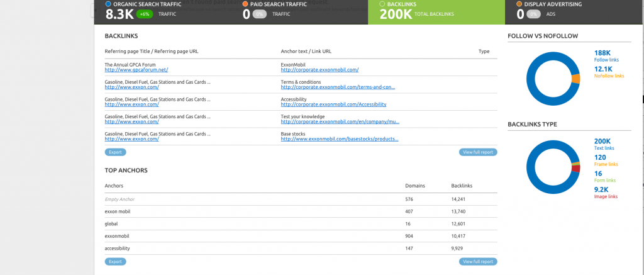Click the 'Domains' column header
Viewport: 644px width, 275px height.
415,186
